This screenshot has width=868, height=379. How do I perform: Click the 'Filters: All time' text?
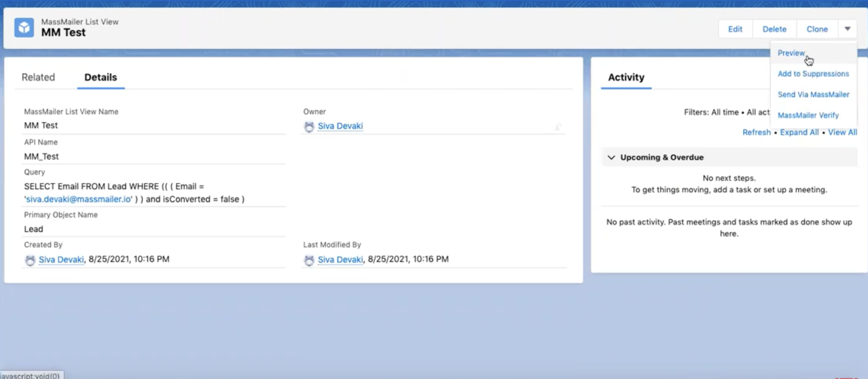coord(711,112)
